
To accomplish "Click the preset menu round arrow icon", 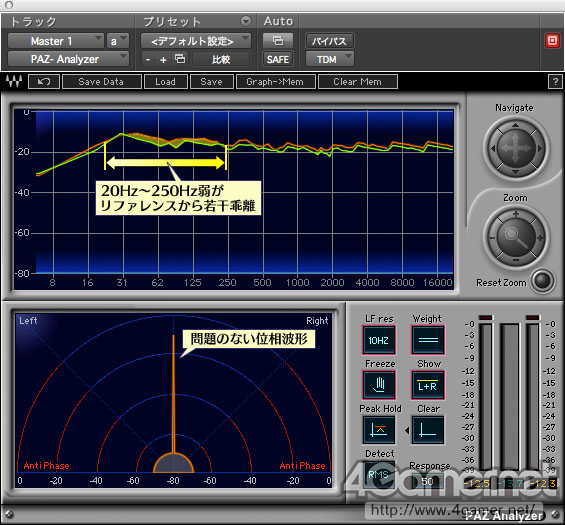I will coord(246,21).
